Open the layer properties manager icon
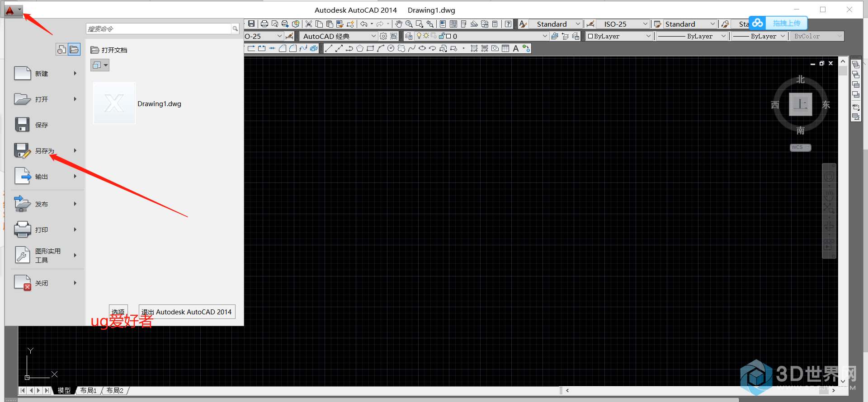This screenshot has height=402, width=868. 409,36
